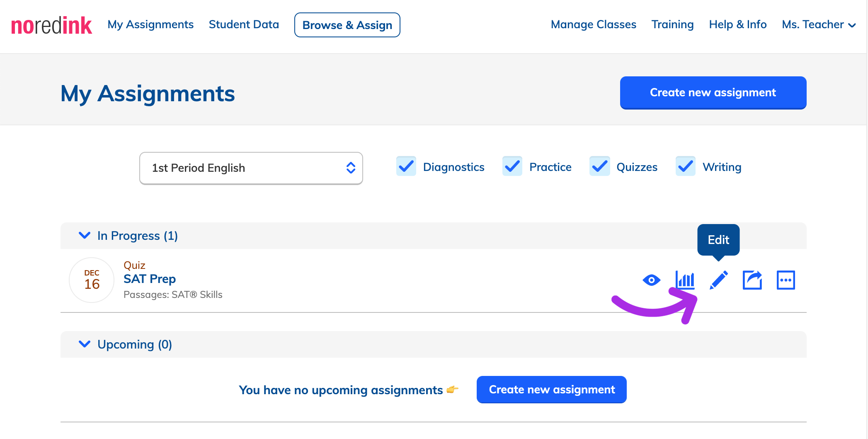
Task: Open the more options ellipsis icon
Action: 786,280
